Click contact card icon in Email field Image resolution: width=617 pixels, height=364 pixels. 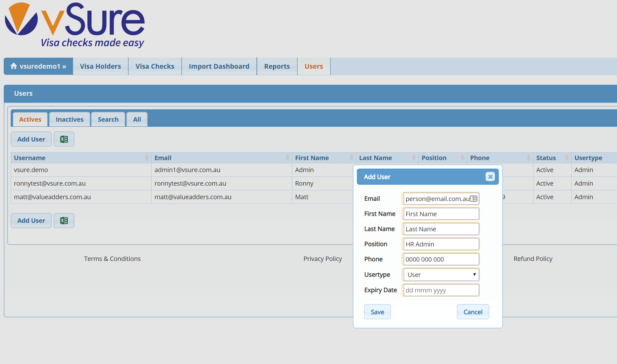(474, 199)
